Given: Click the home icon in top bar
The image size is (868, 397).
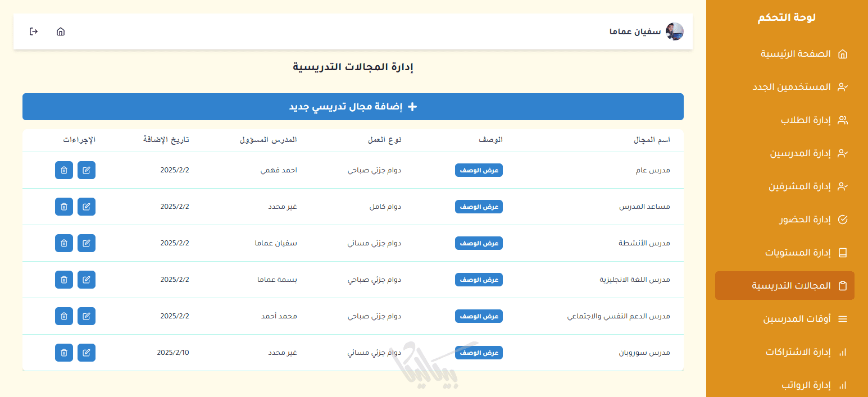Looking at the screenshot, I should click(61, 31).
